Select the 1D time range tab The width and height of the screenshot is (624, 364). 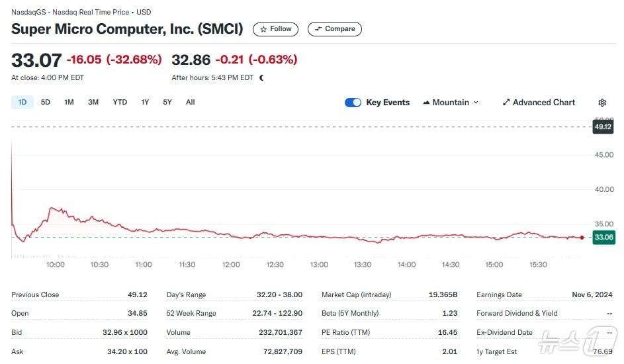point(22,102)
